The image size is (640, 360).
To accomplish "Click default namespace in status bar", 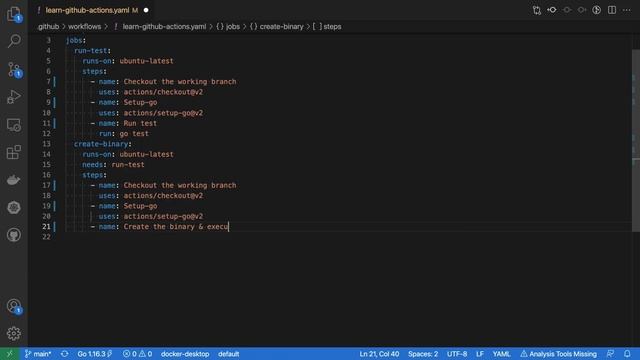I will click(229, 354).
